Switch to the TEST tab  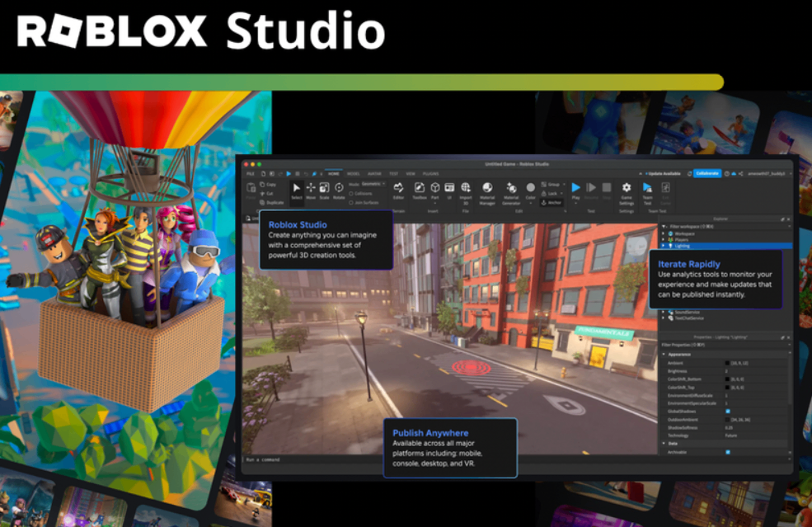point(393,173)
